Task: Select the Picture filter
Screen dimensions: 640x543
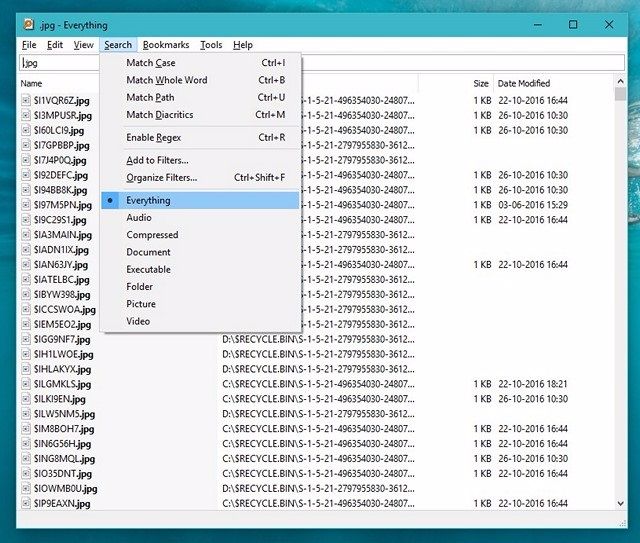Action: coord(200,304)
